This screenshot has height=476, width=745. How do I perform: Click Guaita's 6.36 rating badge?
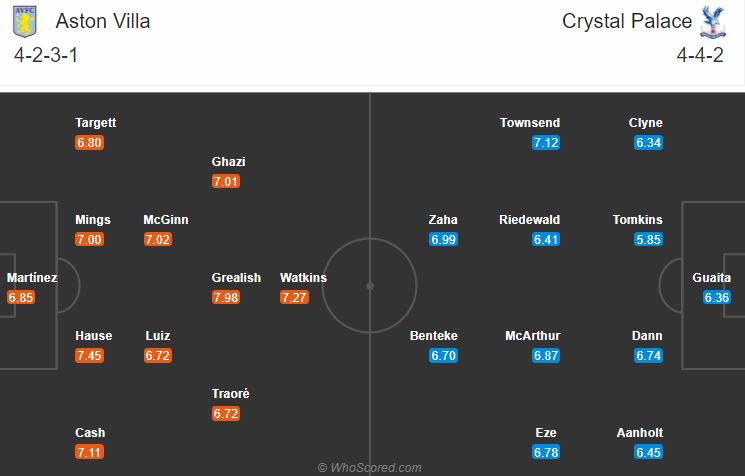pos(716,297)
